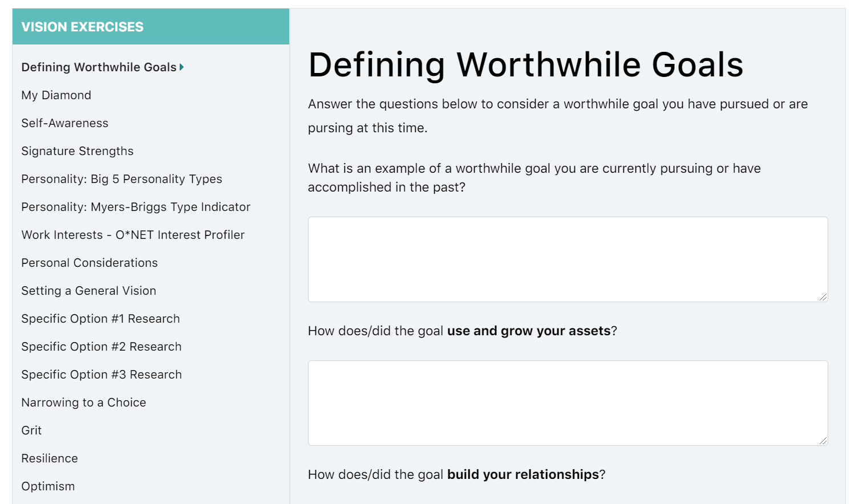The width and height of the screenshot is (859, 504).
Task: Open Specific Option #2 Research
Action: point(102,347)
